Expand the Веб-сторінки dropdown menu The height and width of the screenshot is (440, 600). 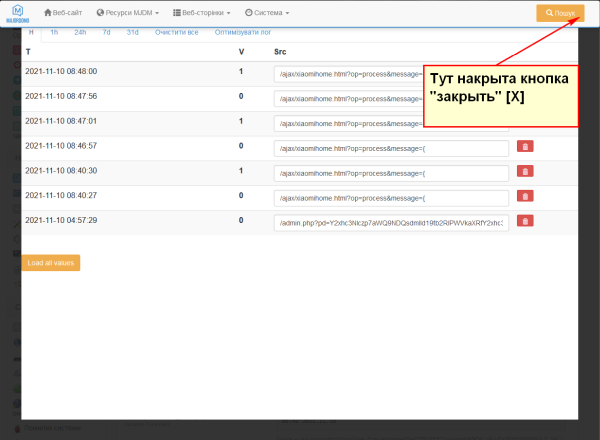point(202,13)
